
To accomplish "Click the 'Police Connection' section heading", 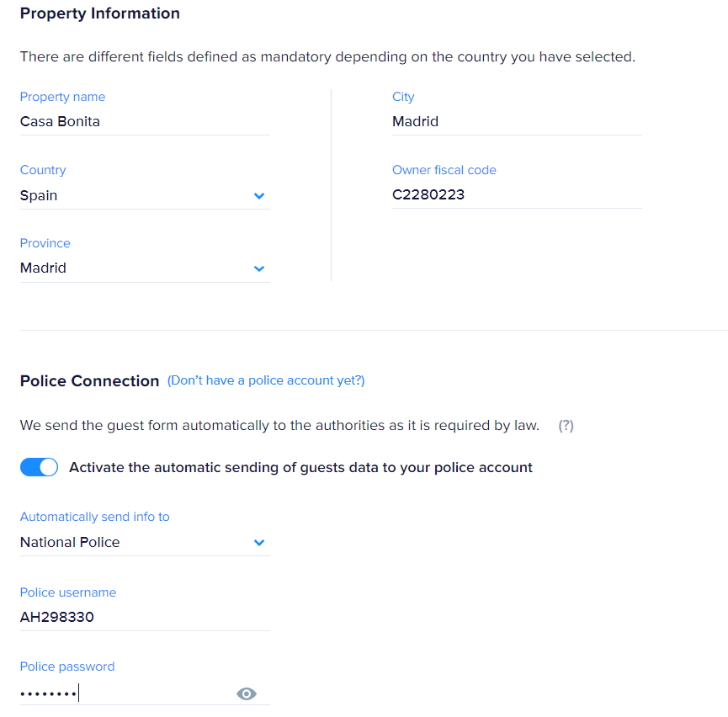I will pos(89,381).
